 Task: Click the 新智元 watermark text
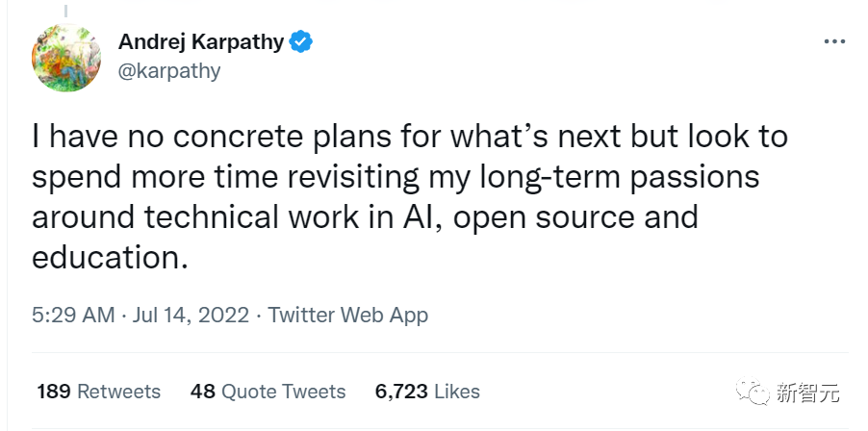tap(808, 393)
